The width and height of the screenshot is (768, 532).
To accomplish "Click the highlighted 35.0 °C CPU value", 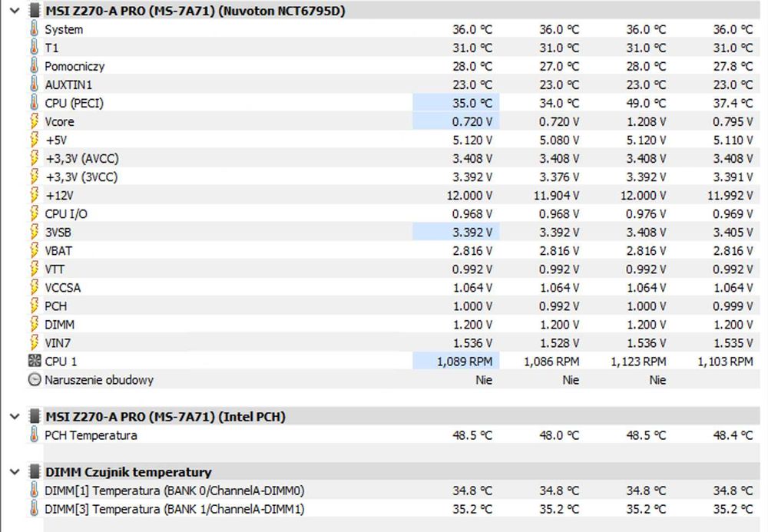I will pyautogui.click(x=456, y=103).
